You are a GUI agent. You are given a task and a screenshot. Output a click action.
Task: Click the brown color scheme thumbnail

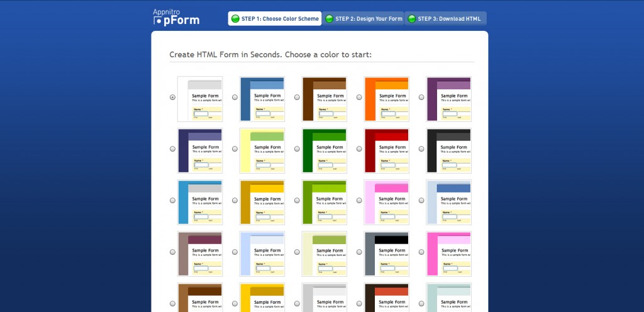(324, 99)
